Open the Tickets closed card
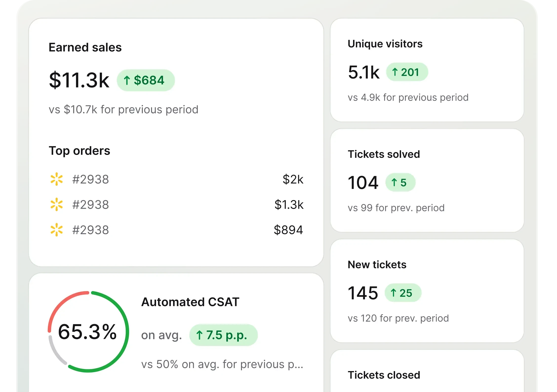 pos(384,375)
